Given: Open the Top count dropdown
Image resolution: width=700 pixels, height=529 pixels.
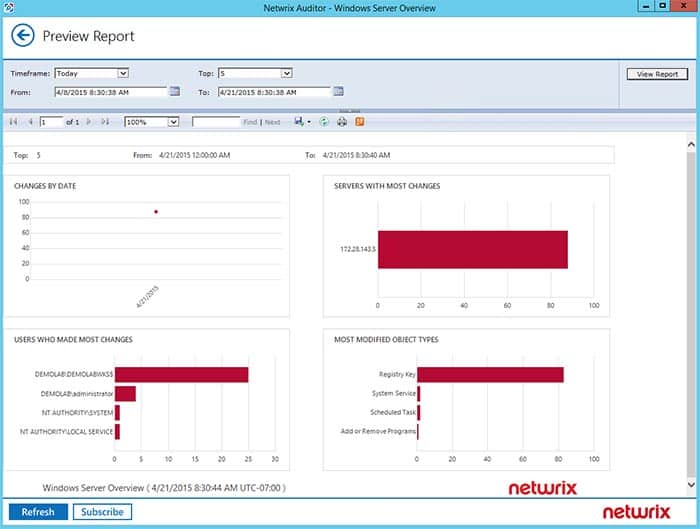Looking at the screenshot, I should pyautogui.click(x=287, y=73).
